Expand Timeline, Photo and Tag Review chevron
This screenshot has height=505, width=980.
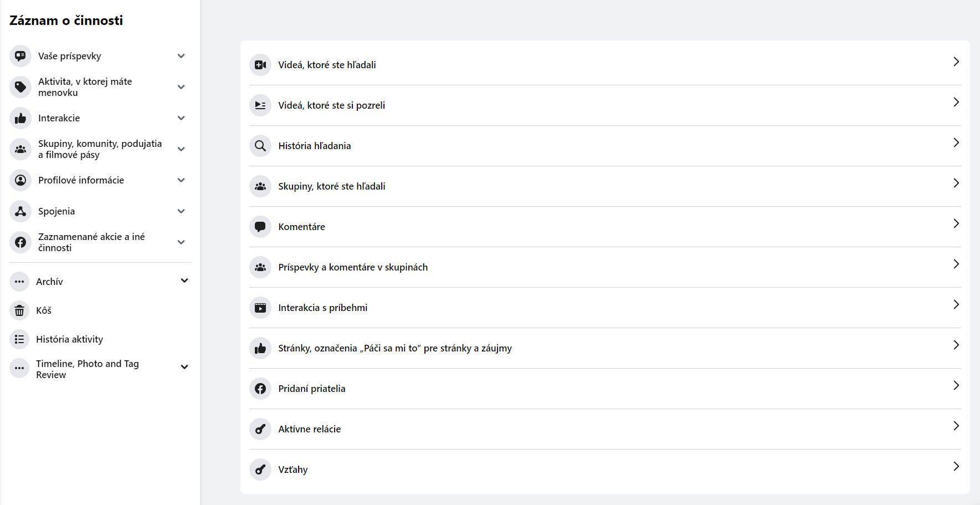(184, 367)
